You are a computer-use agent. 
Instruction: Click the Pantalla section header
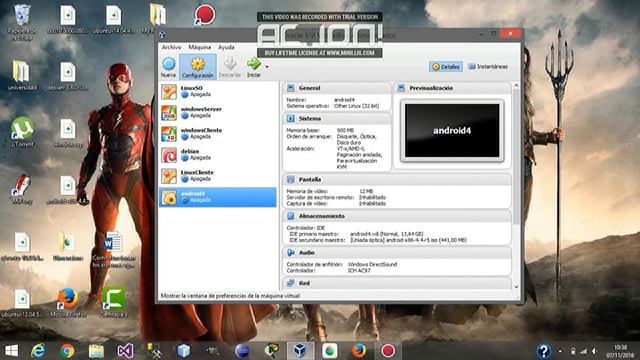(x=397, y=180)
